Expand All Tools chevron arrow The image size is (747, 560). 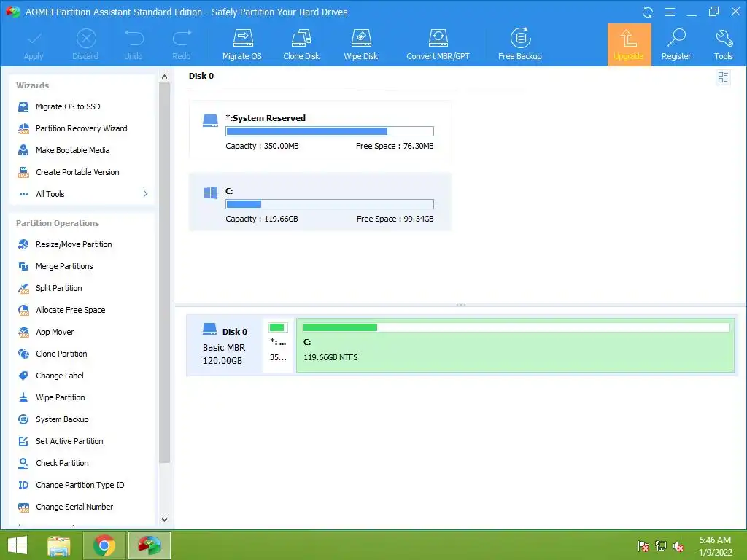coord(145,194)
